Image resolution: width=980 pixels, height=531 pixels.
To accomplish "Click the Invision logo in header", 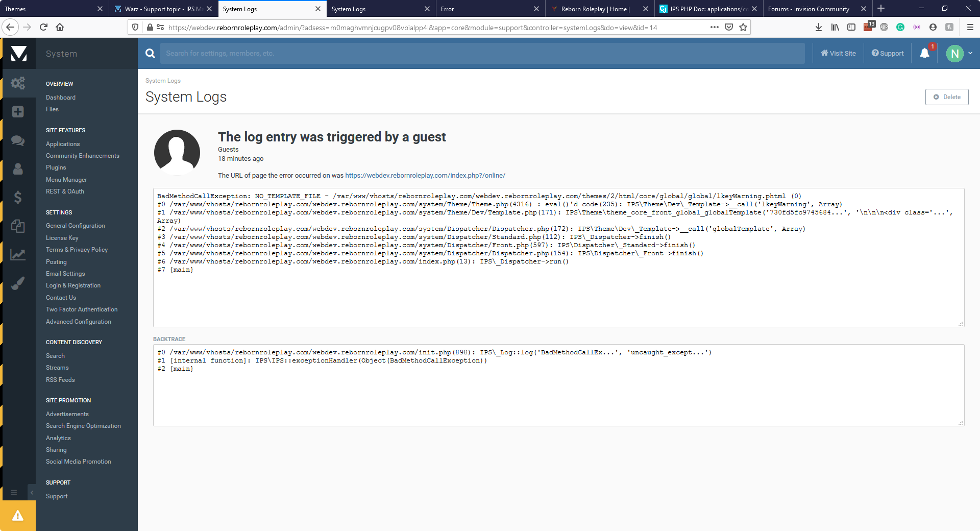I will point(19,54).
